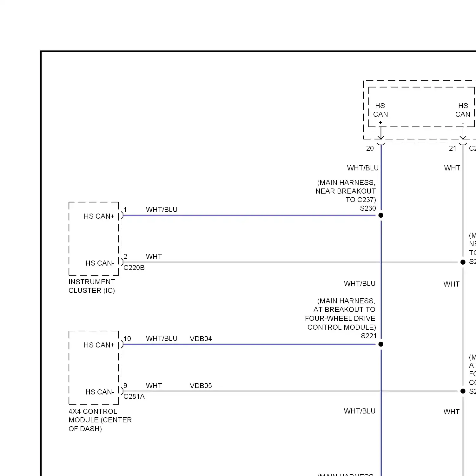Click HS CAN- in instrument cluster box
The height and width of the screenshot is (476, 476).
[x=100, y=263]
